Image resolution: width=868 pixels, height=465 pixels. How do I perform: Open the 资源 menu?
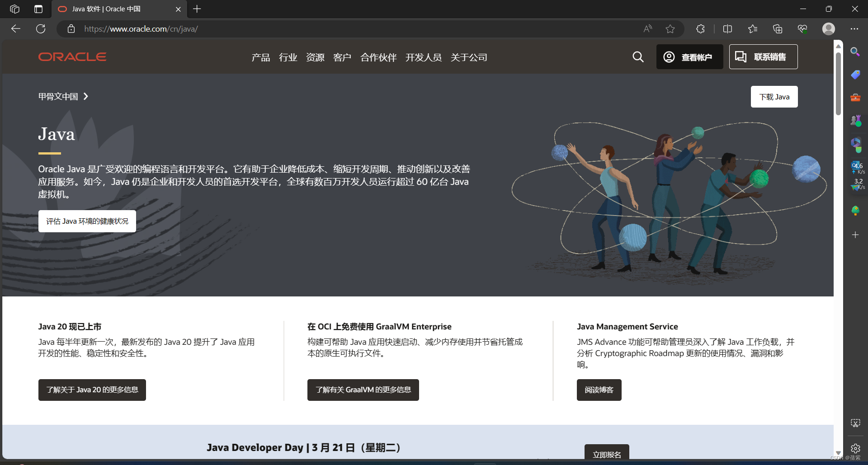tap(315, 57)
